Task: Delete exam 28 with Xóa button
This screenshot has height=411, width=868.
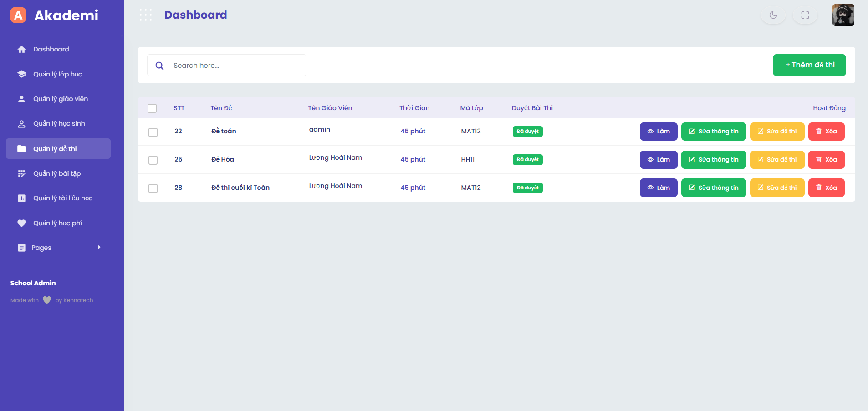Action: (x=826, y=188)
